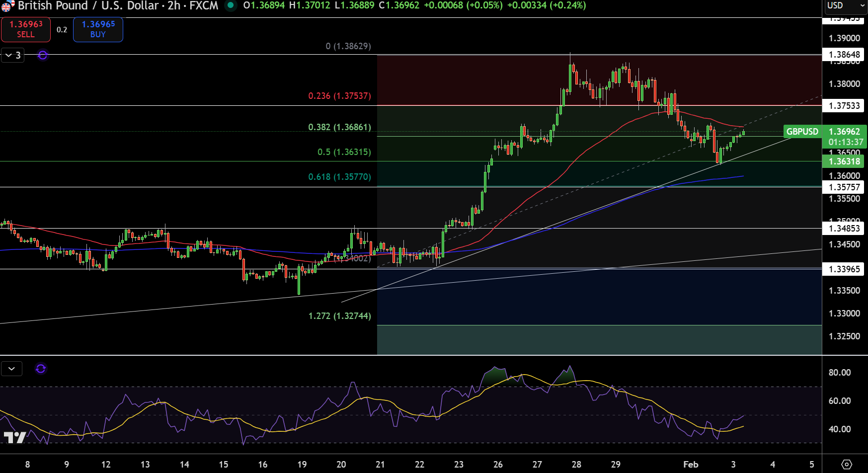Click the blue BUY 1.36965 button

98,29
